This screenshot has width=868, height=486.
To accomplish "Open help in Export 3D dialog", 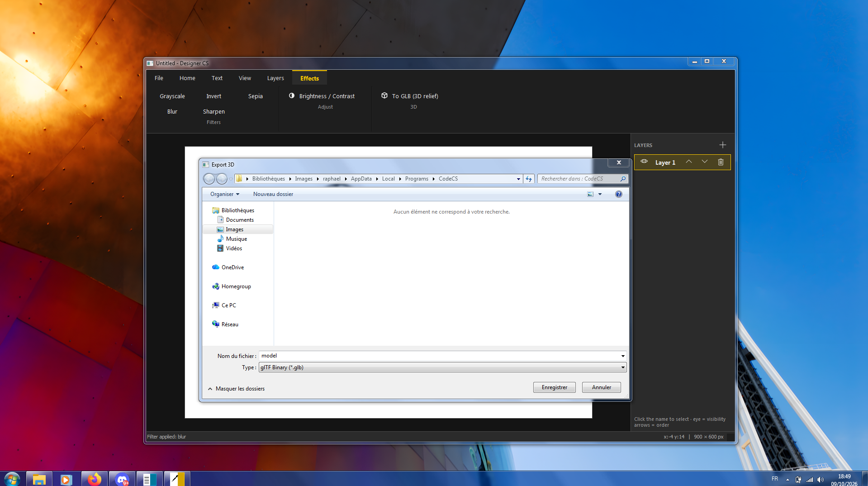I will pyautogui.click(x=618, y=194).
